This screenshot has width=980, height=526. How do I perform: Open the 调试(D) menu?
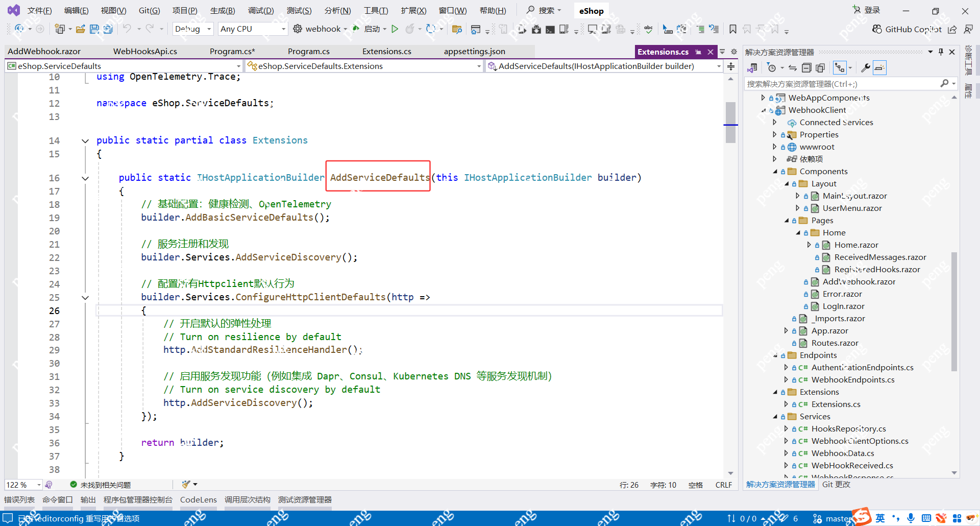[x=261, y=11]
